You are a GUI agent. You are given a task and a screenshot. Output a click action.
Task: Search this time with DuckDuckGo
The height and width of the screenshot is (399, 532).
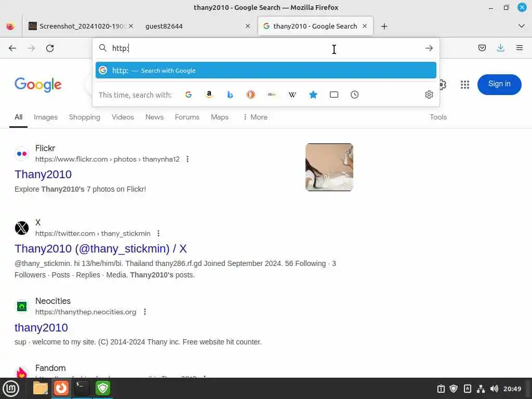click(251, 95)
